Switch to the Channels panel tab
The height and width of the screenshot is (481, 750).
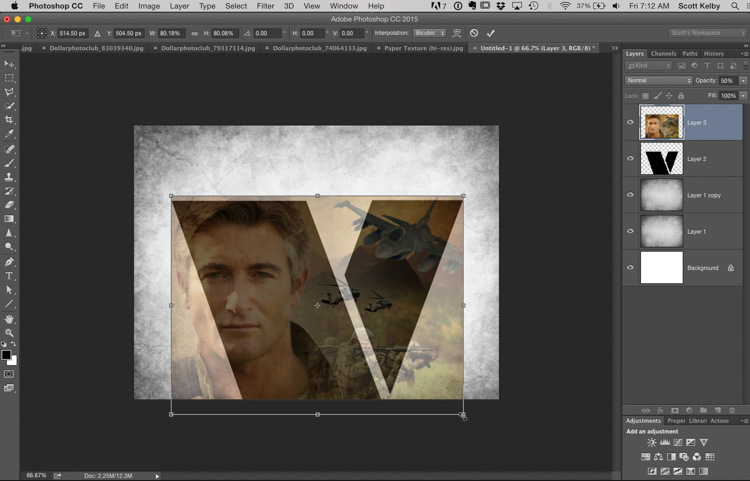click(x=663, y=53)
